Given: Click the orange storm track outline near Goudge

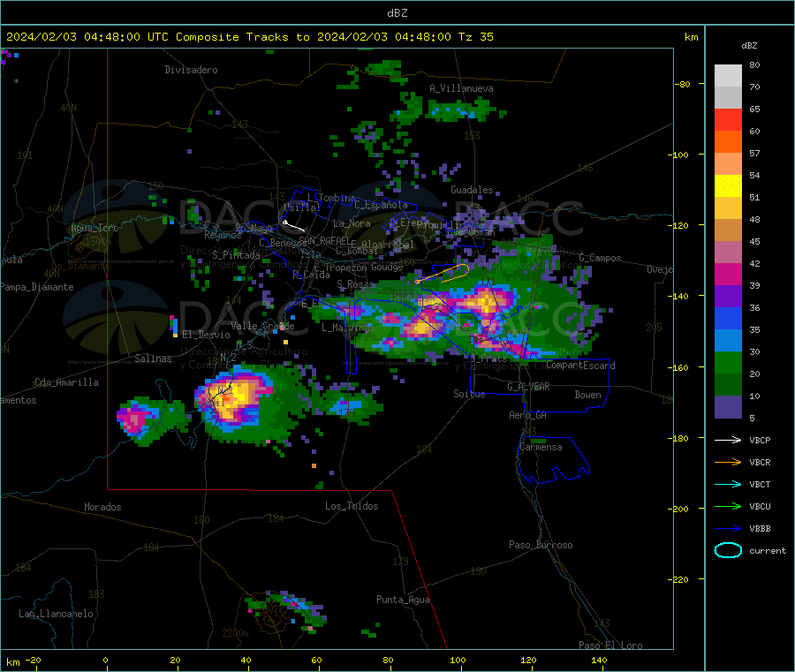Looking at the screenshot, I should [443, 273].
